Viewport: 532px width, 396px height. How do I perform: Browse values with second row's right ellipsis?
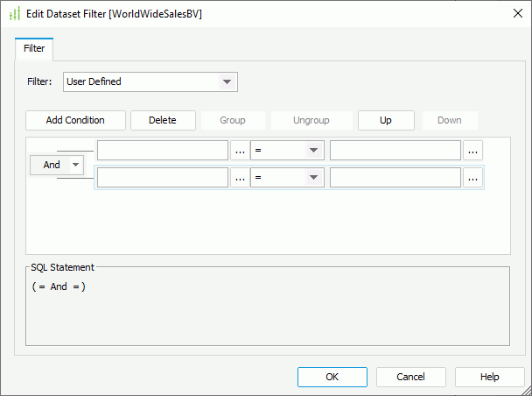(473, 178)
